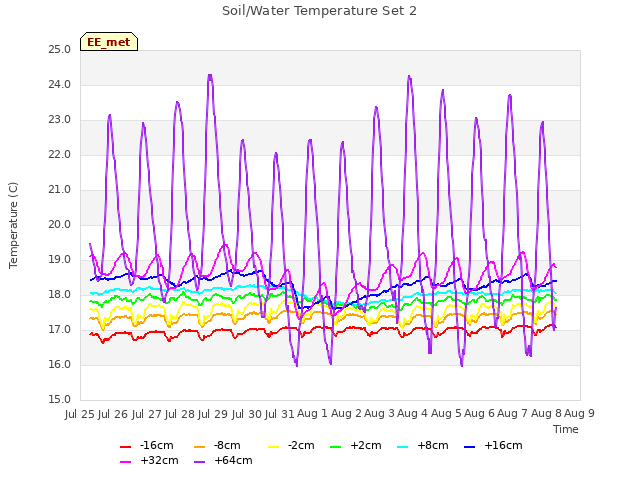Viewport: 640px width, 480px height.
Task: Click the Aug 4 x-axis date label
Action: tap(413, 413)
